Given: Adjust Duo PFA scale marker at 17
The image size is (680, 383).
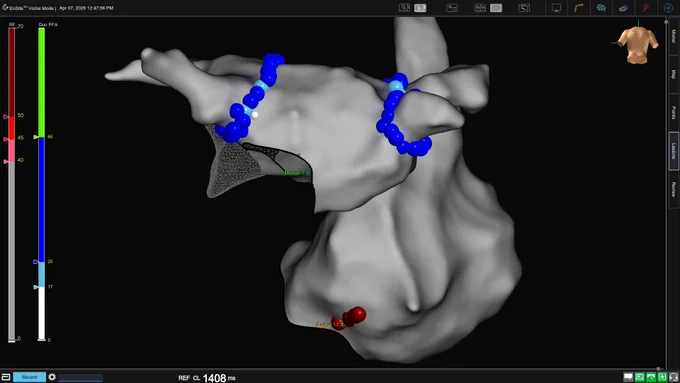Looking at the screenshot, I should pos(36,287).
